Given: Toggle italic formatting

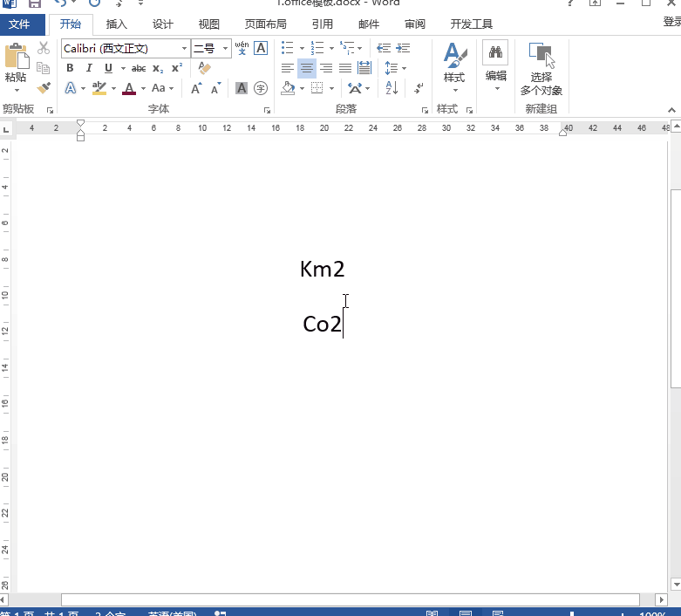Looking at the screenshot, I should (x=89, y=68).
